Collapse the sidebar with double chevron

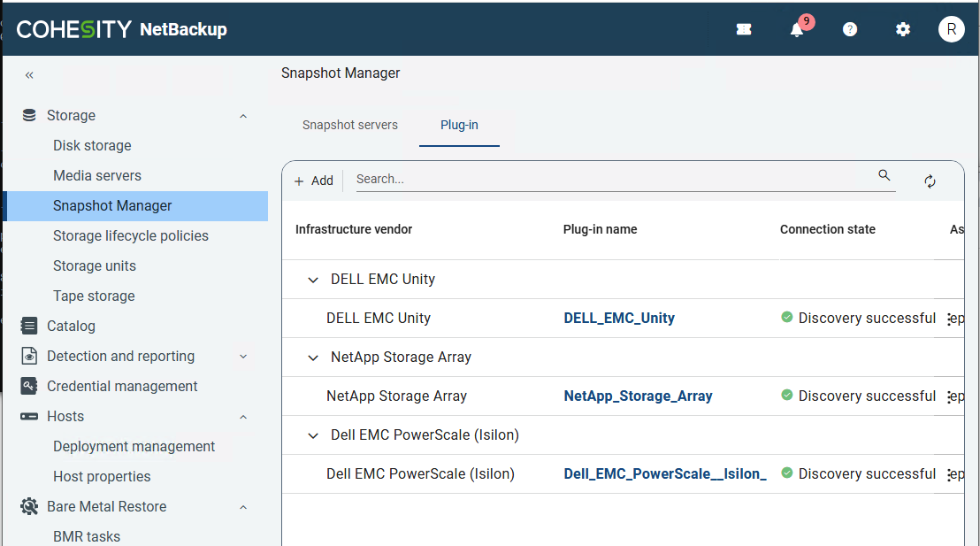29,75
